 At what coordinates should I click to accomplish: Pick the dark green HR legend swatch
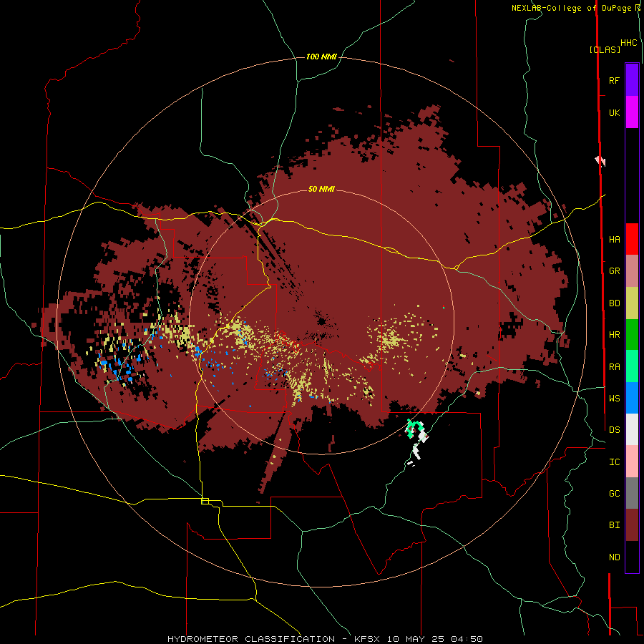coord(632,335)
